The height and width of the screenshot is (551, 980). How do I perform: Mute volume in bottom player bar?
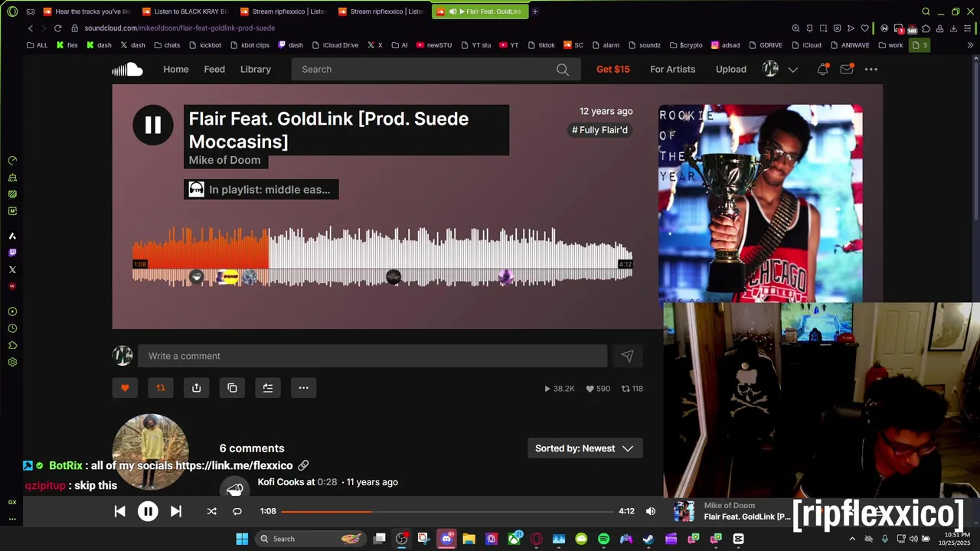pos(651,511)
